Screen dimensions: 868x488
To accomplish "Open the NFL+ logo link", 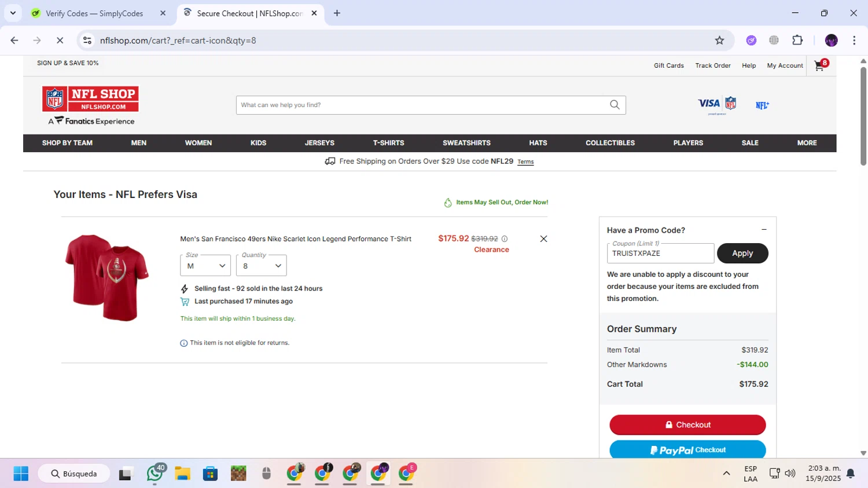I will (762, 105).
